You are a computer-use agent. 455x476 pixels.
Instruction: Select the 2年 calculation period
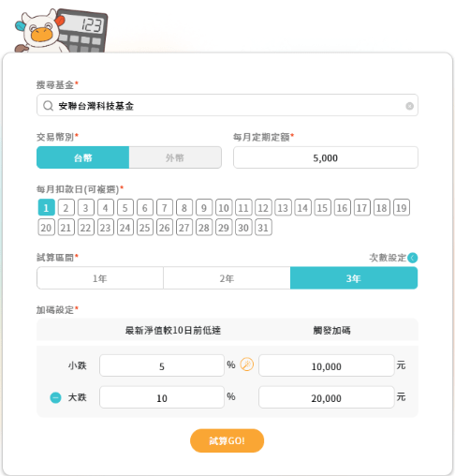pos(227,278)
